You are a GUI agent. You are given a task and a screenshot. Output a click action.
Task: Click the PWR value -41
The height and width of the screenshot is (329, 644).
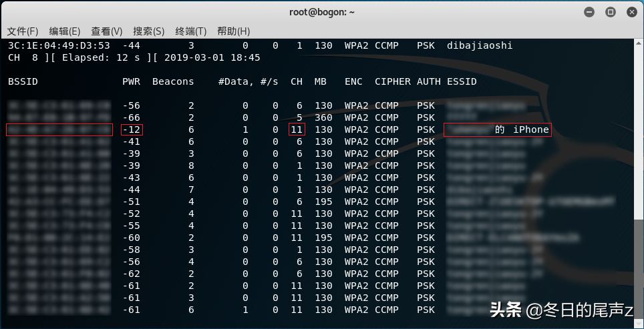(132, 141)
